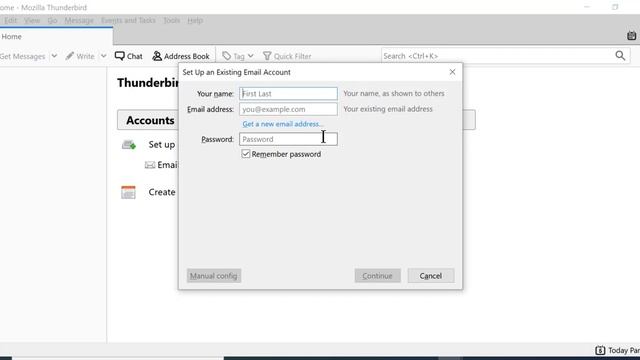This screenshot has height=360, width=640.
Task: Open the Go menu
Action: pos(52,20)
